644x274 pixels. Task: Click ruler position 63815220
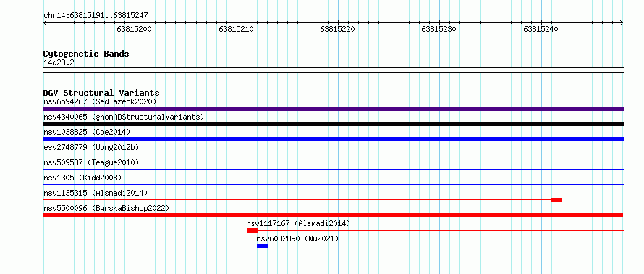[x=338, y=29]
